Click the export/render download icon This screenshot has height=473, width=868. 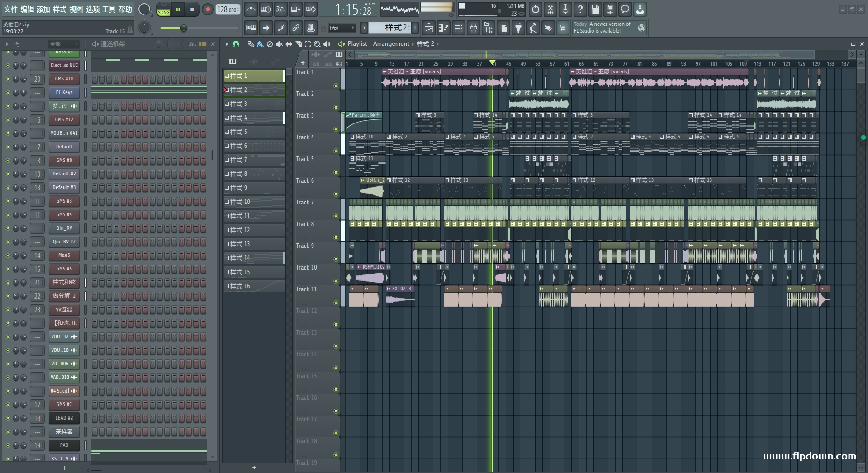(x=640, y=9)
